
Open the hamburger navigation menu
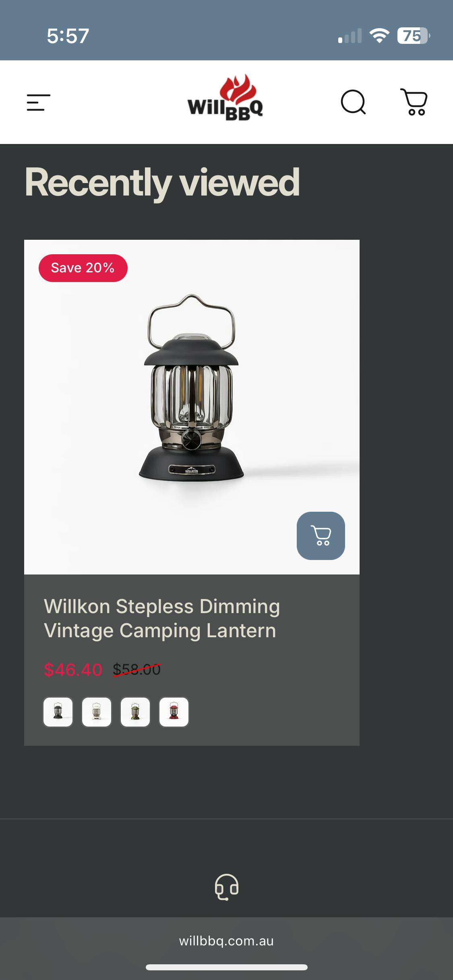pos(38,102)
